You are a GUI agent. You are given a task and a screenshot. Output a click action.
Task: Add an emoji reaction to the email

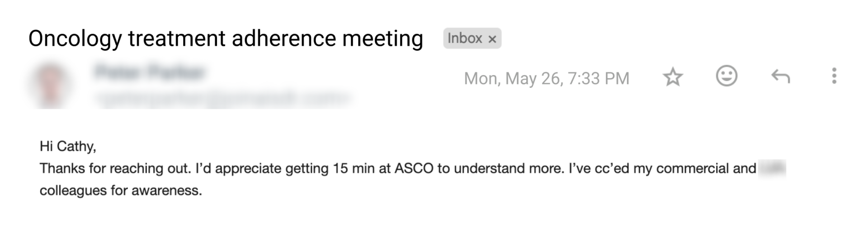(x=726, y=76)
